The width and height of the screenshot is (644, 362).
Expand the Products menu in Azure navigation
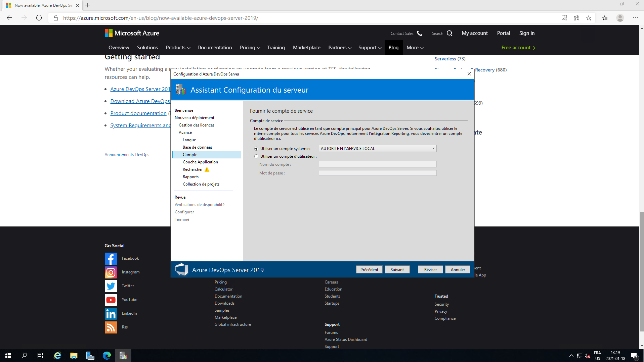pos(178,48)
